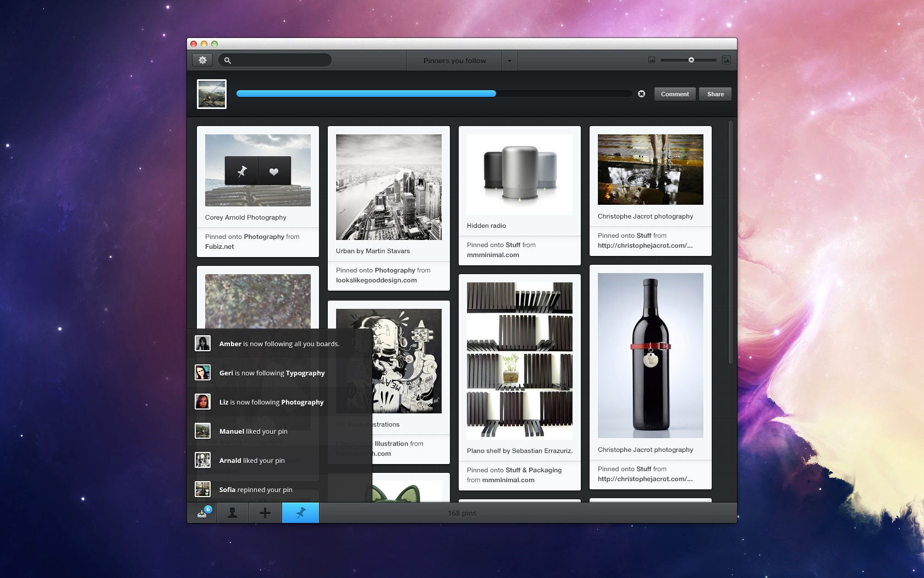
Task: Open the Hidden radio product image
Action: 520,175
